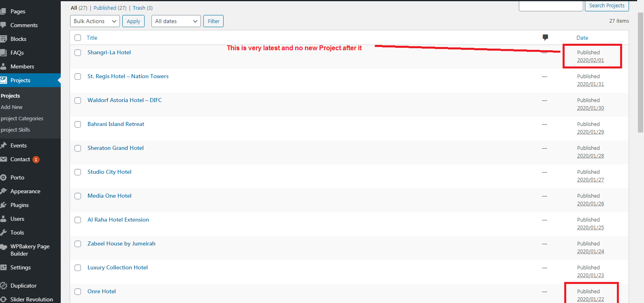Sort by the Date column header
Image resolution: width=644 pixels, height=303 pixels.
(582, 38)
